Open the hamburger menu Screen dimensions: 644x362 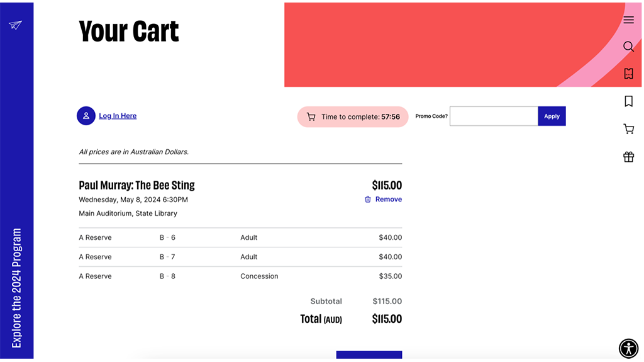pos(628,20)
